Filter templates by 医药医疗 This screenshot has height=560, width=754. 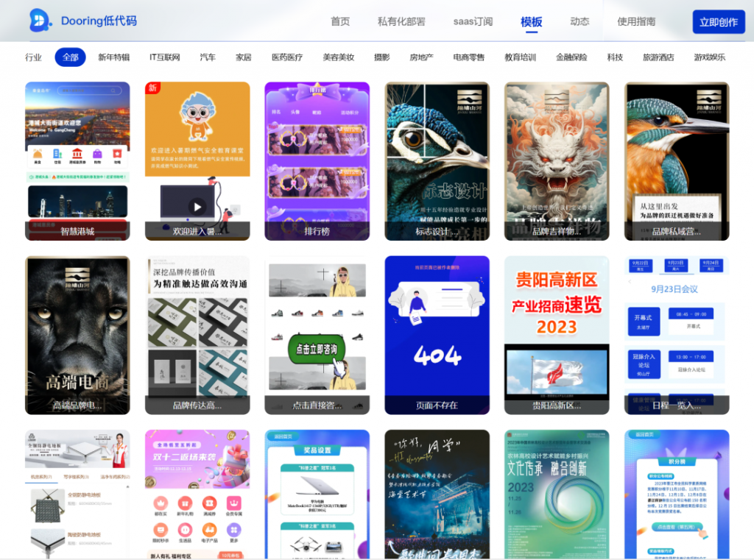[287, 57]
